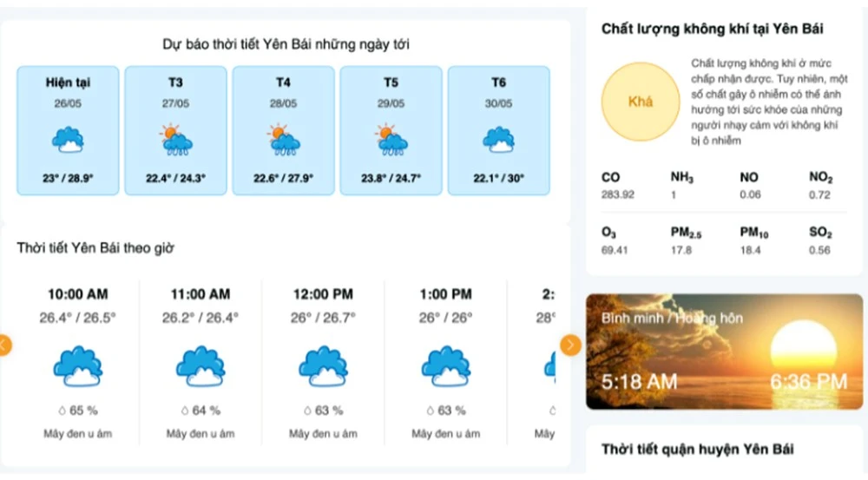Viewport: 868px width, 480px height.
Task: Select the T6 30/05 forecast card
Action: click(x=498, y=130)
